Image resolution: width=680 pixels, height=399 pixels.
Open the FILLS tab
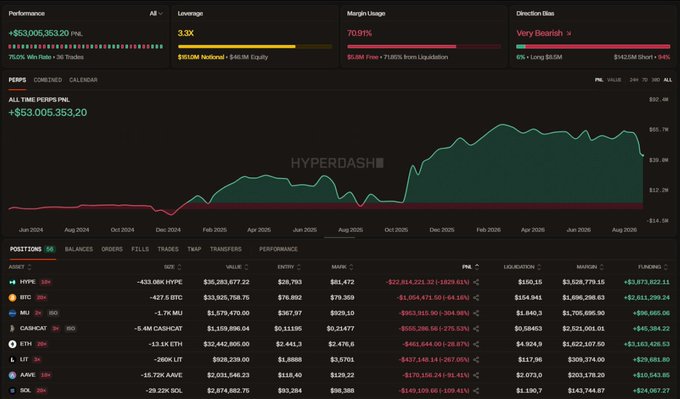tap(140, 249)
